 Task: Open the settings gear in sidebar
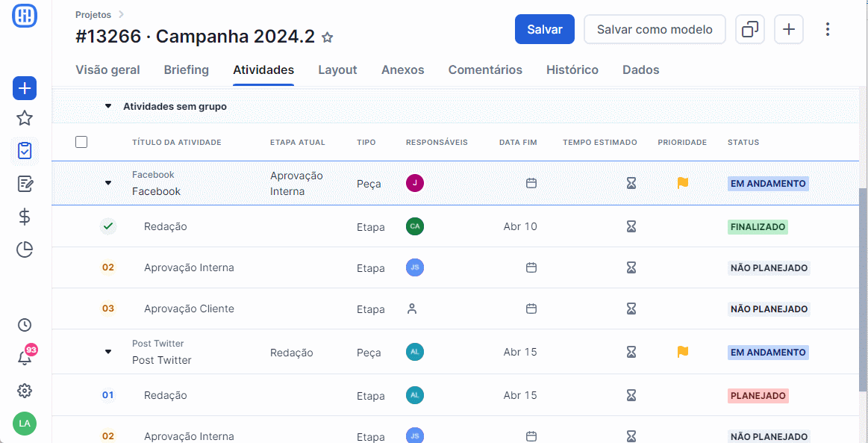(x=25, y=391)
